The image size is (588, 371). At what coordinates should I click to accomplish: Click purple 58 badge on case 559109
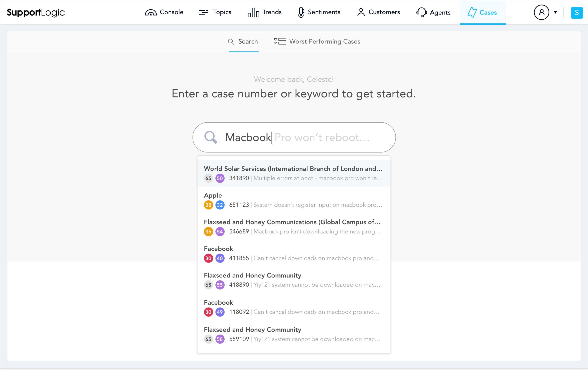pos(220,339)
